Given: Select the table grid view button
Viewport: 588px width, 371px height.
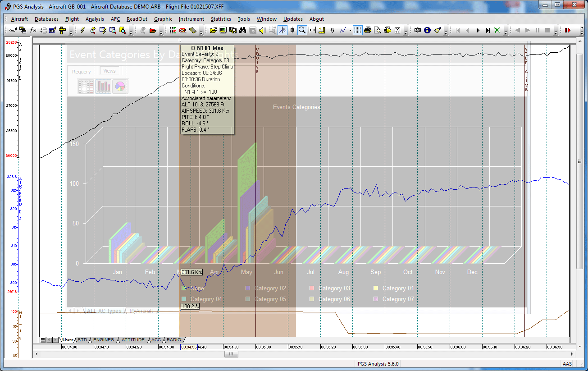Looking at the screenshot, I should click(86, 86).
